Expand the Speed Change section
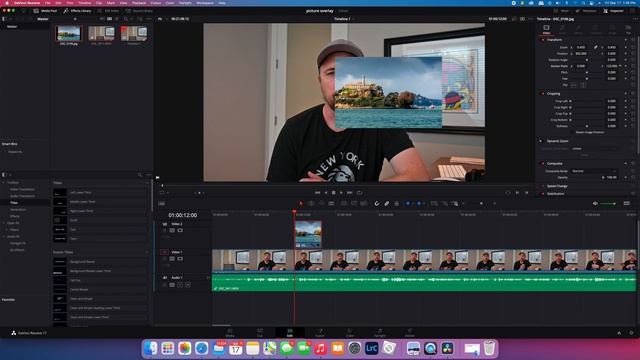 point(557,186)
